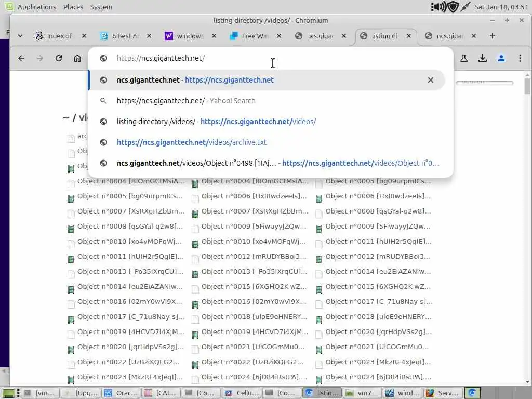
Task: Switch to the last ncs.gigan tab
Action: point(449,36)
